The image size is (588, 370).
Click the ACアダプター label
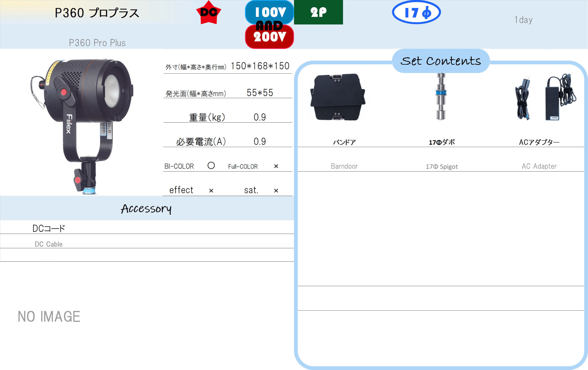click(x=539, y=142)
